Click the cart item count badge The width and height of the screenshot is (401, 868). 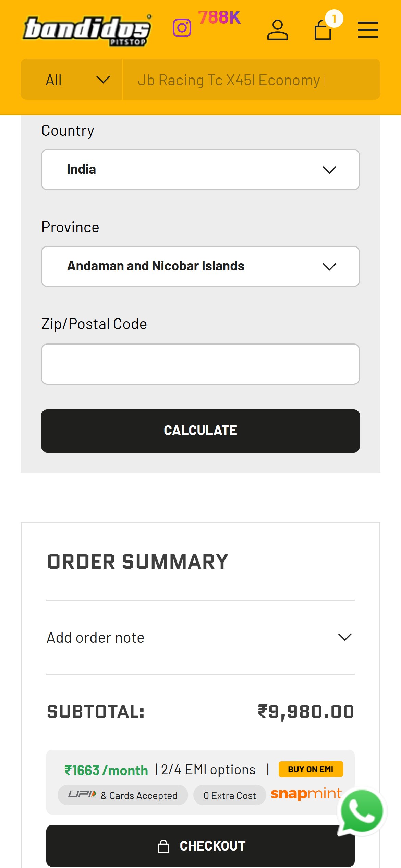334,19
